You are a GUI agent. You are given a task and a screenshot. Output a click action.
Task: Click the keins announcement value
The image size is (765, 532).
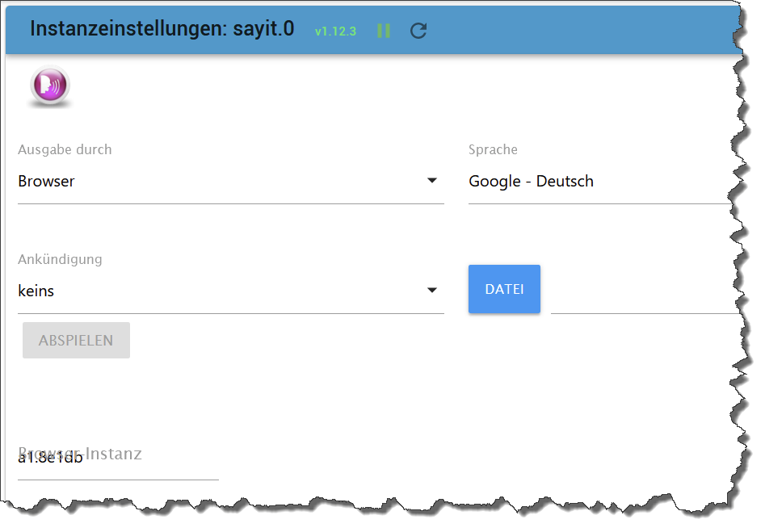[x=36, y=291]
